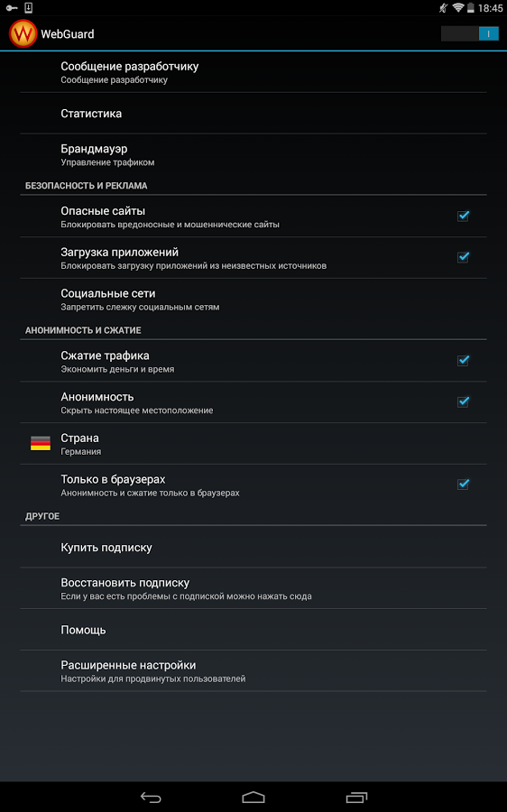The width and height of the screenshot is (507, 812).
Task: Tap the Wi-Fi status icon
Action: pyautogui.click(x=457, y=8)
